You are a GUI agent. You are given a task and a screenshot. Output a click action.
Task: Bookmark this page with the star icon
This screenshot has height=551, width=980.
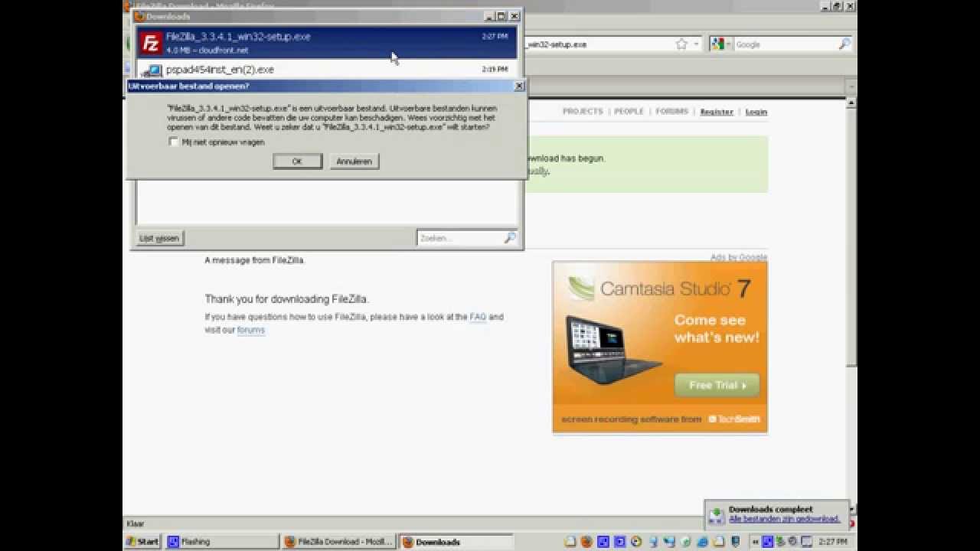pyautogui.click(x=681, y=44)
